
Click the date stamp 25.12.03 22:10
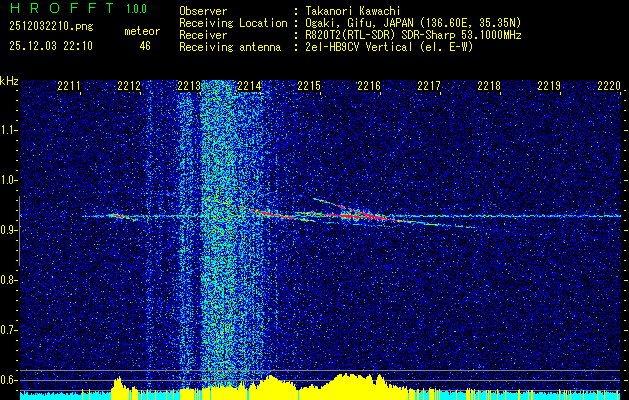click(x=51, y=46)
